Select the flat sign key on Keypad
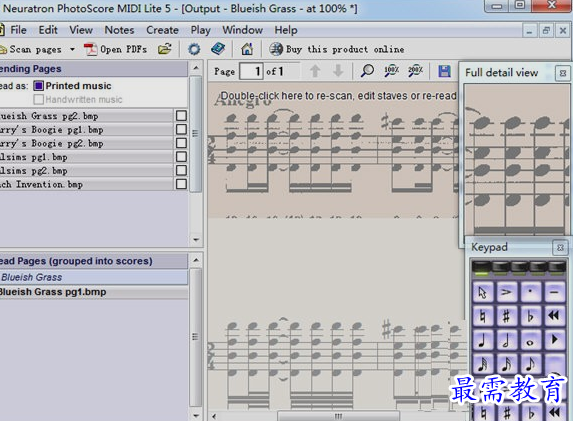This screenshot has height=421, width=573. point(530,316)
